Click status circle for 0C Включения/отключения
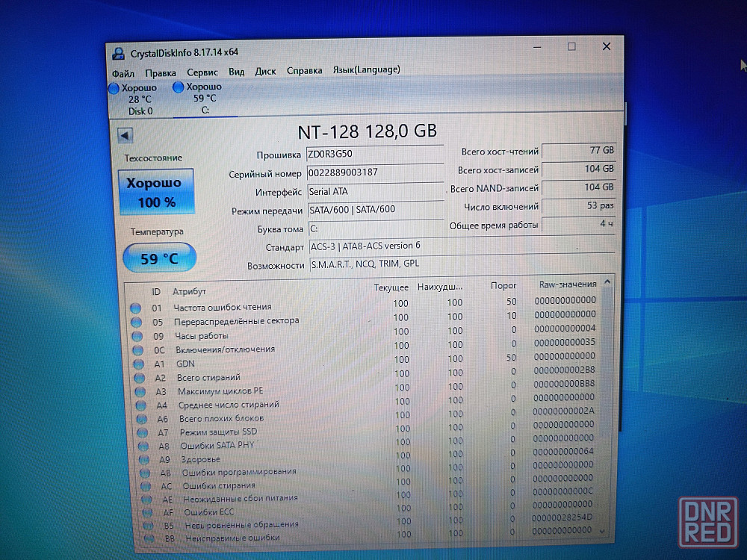Screen dimensions: 747x560 coord(138,350)
